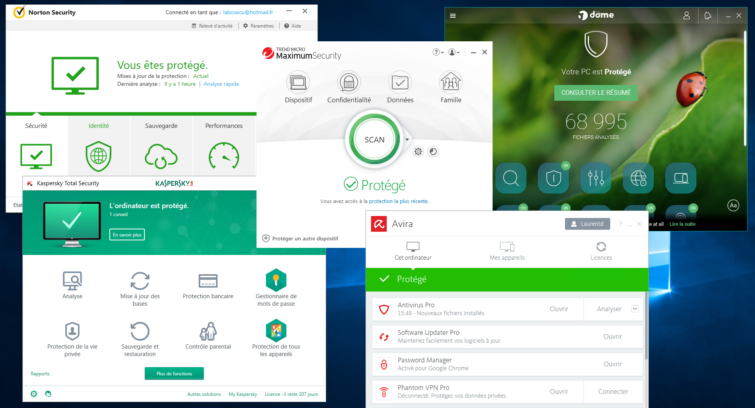
Task: Open Kaspersky Sauvegarde et restauration
Action: [140, 331]
